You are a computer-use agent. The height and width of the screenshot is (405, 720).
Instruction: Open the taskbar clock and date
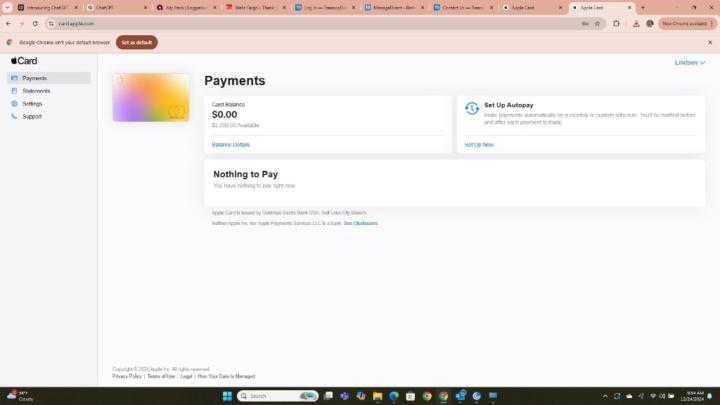[x=692, y=396]
